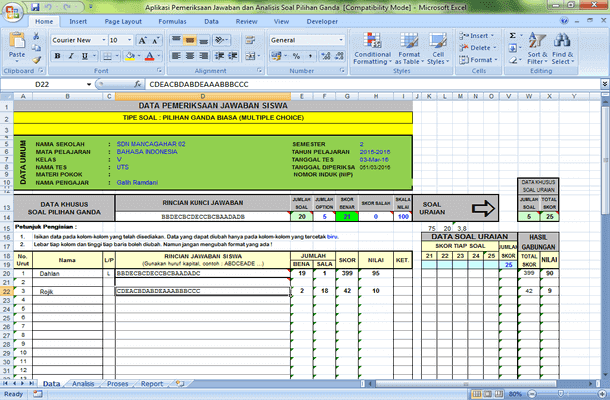Cut selection with scissors icon
The height and width of the screenshot is (400, 610).
tap(36, 36)
